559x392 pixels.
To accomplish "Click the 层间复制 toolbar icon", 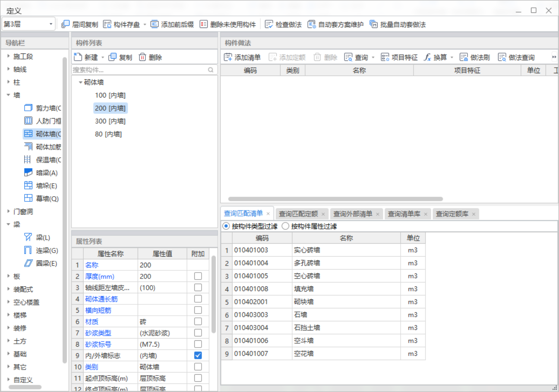I will 66,25.
